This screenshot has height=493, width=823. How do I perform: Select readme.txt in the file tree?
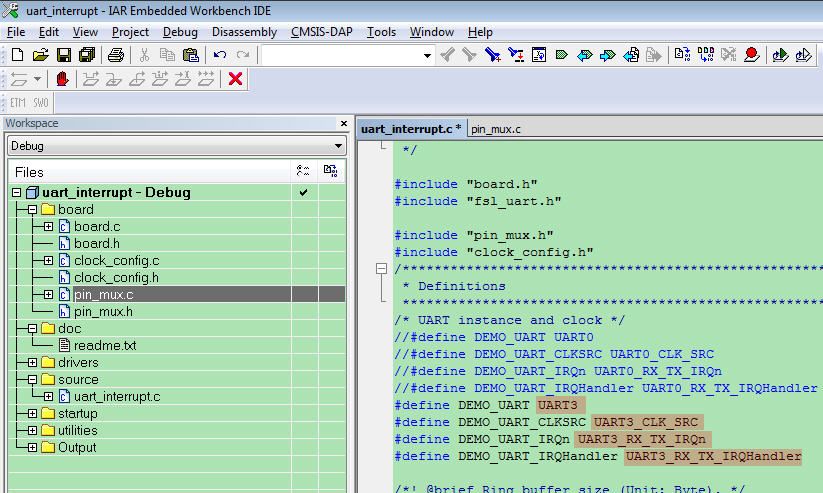(105, 345)
